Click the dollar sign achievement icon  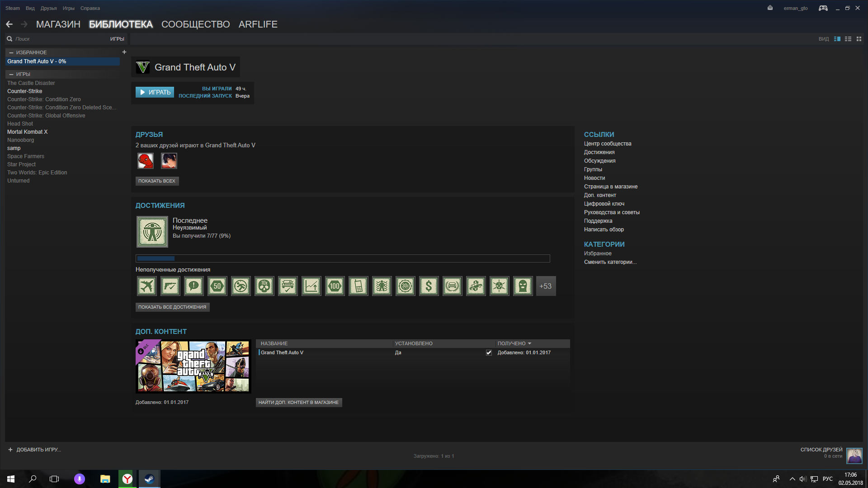(x=429, y=286)
